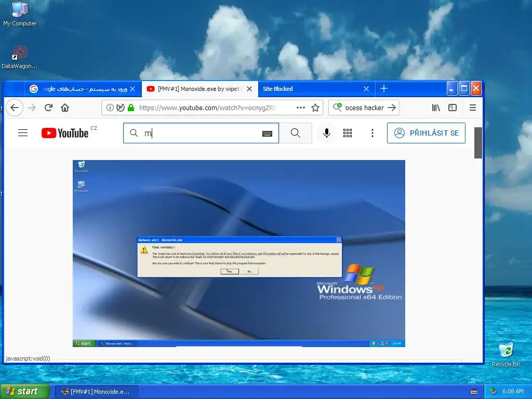Viewport: 532px width, 399px height.
Task: Open page actions three-dots in address bar
Action: coord(301,108)
